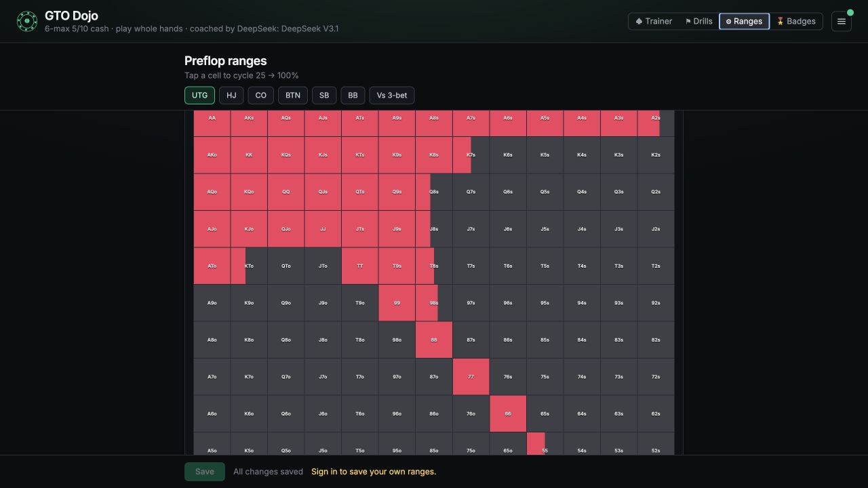Image resolution: width=868 pixels, height=488 pixels.
Task: Tap the 88 cell
Action: click(434, 340)
